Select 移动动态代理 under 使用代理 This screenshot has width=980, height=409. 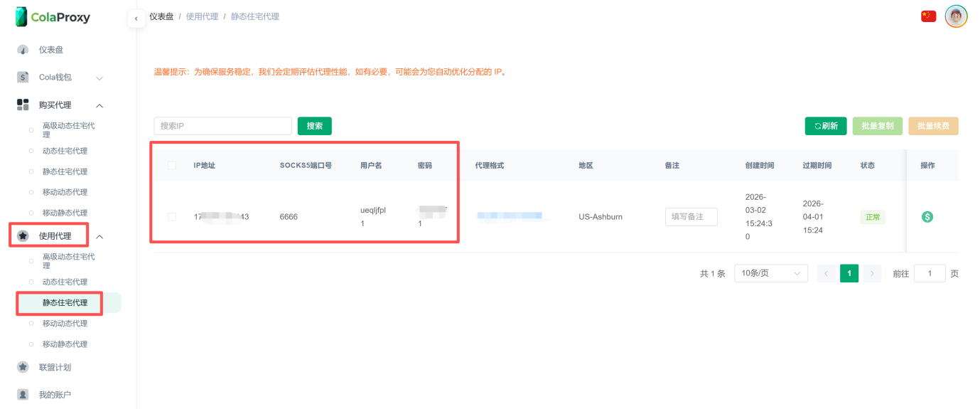pos(65,324)
